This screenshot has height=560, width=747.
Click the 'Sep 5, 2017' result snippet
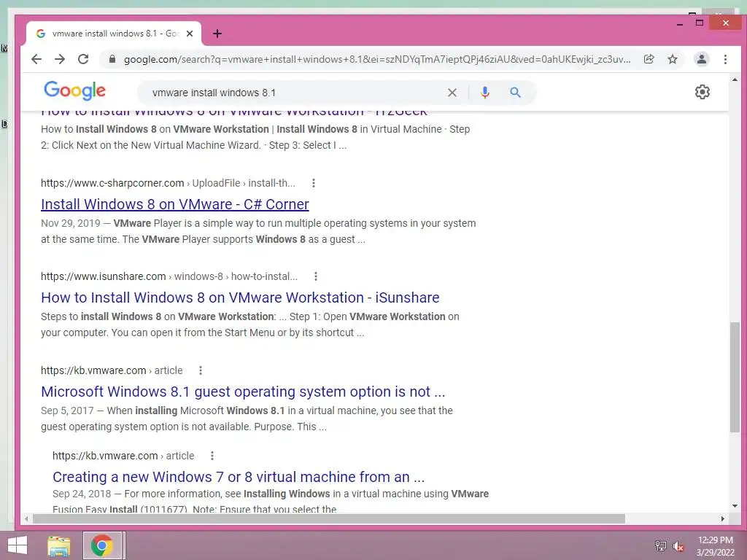(247, 418)
